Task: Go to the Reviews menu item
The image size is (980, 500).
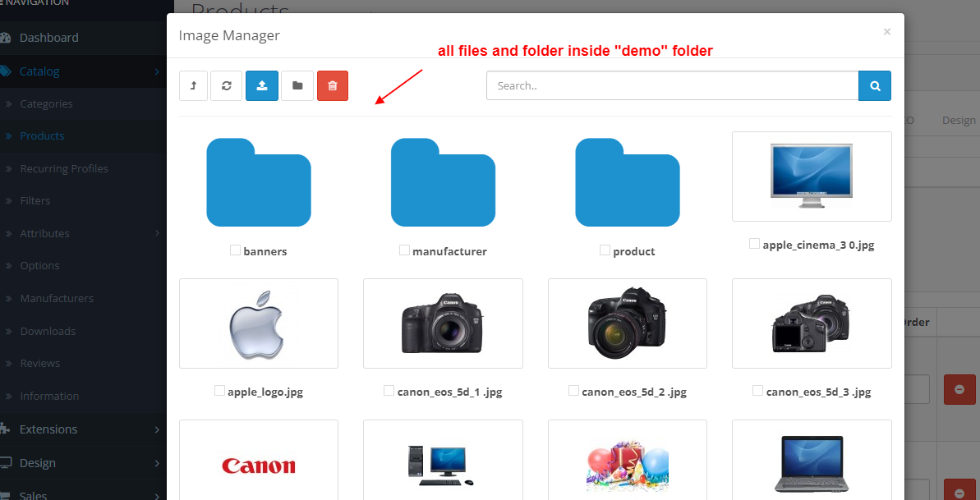Action: [39, 363]
